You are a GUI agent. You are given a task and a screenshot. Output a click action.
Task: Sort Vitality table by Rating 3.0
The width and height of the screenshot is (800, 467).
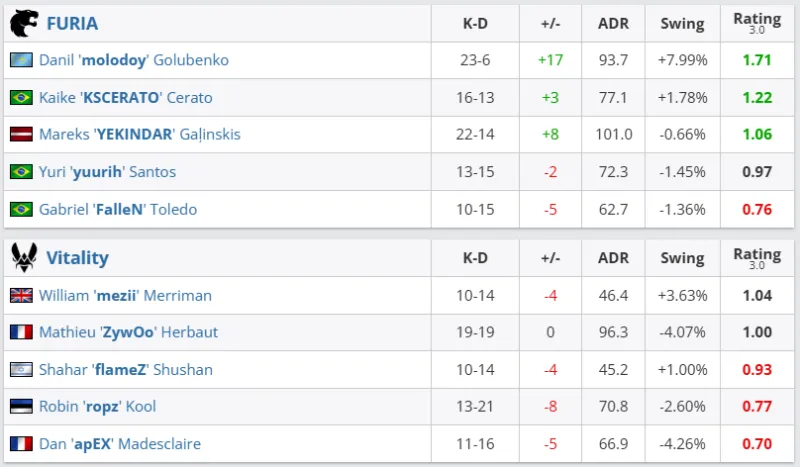tap(757, 258)
